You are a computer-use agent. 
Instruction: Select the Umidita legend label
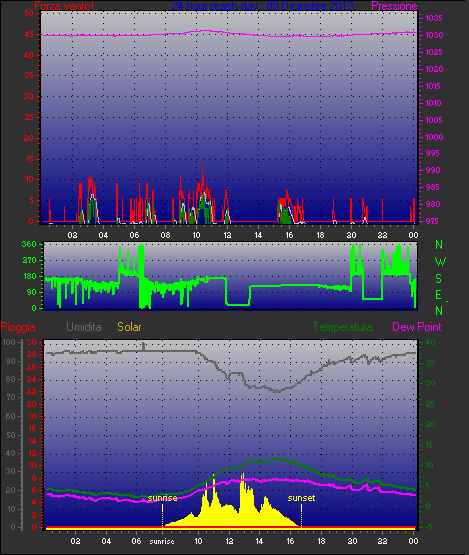84,327
